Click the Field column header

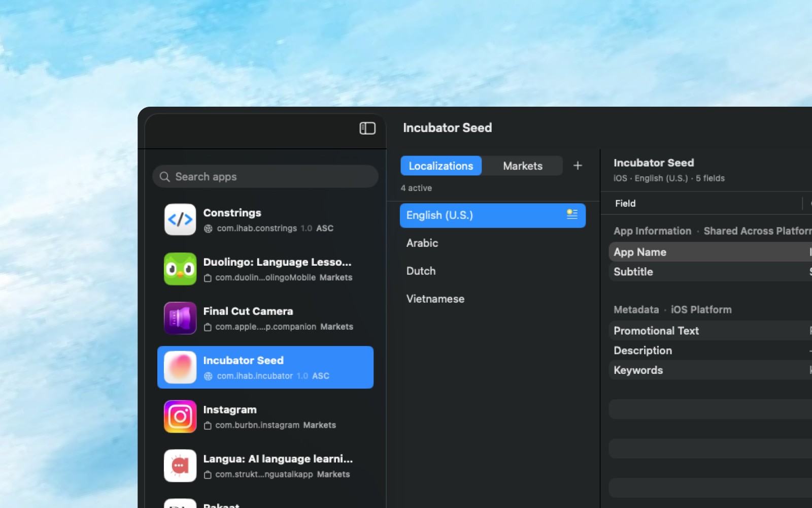[x=625, y=203]
